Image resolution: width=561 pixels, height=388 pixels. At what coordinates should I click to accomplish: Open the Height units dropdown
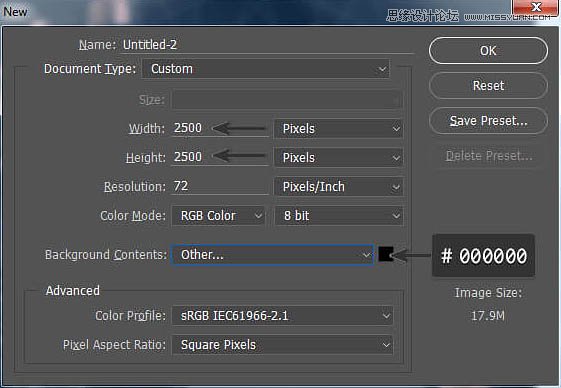click(338, 157)
